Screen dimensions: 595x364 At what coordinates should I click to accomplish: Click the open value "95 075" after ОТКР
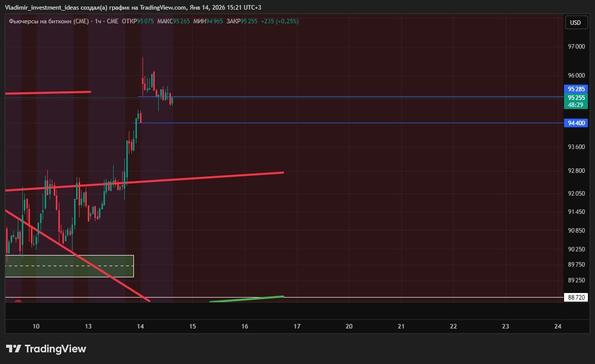coord(146,21)
